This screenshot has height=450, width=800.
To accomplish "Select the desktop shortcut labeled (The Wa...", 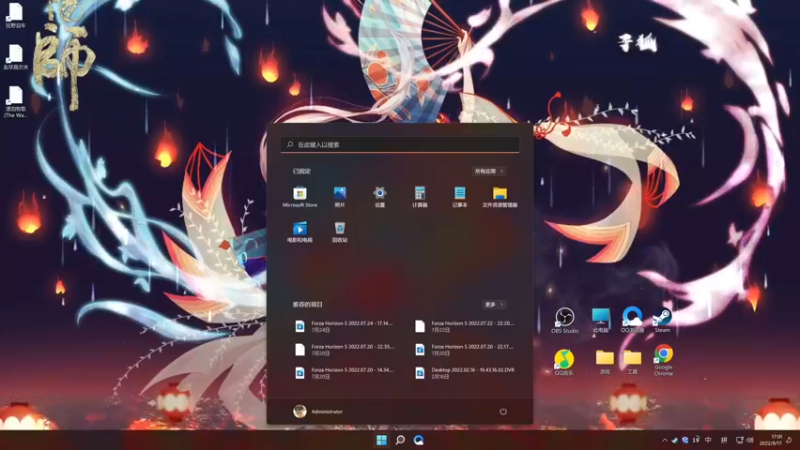I will [15, 102].
